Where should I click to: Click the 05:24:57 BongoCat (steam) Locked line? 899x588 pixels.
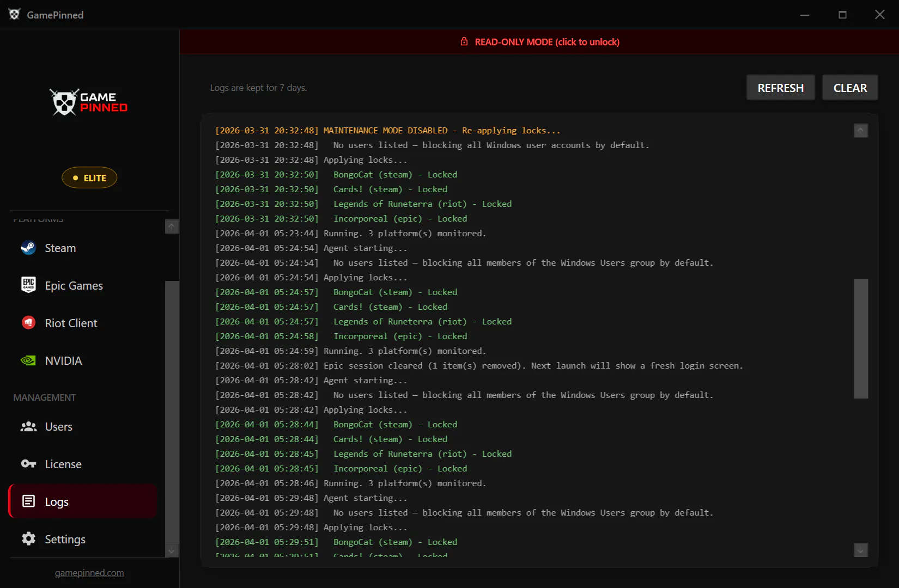[336, 292]
